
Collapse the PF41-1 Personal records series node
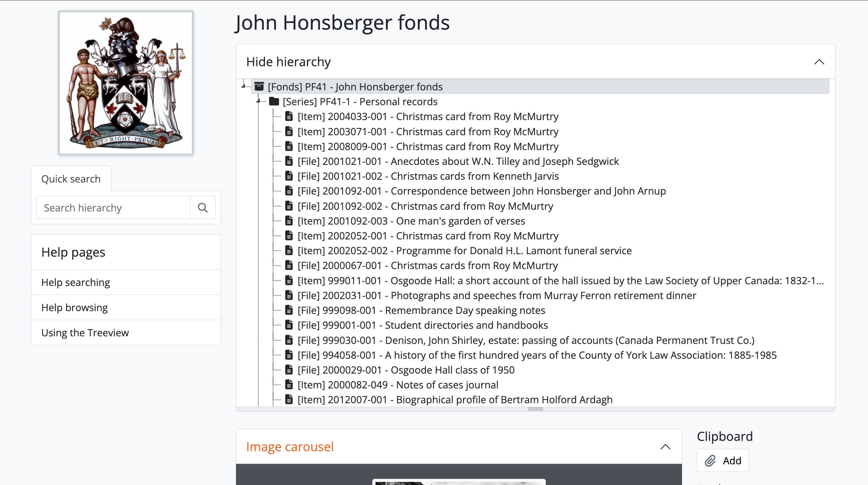(x=258, y=101)
